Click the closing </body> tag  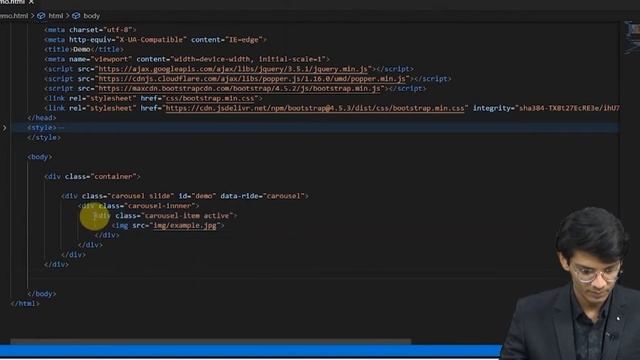point(42,294)
